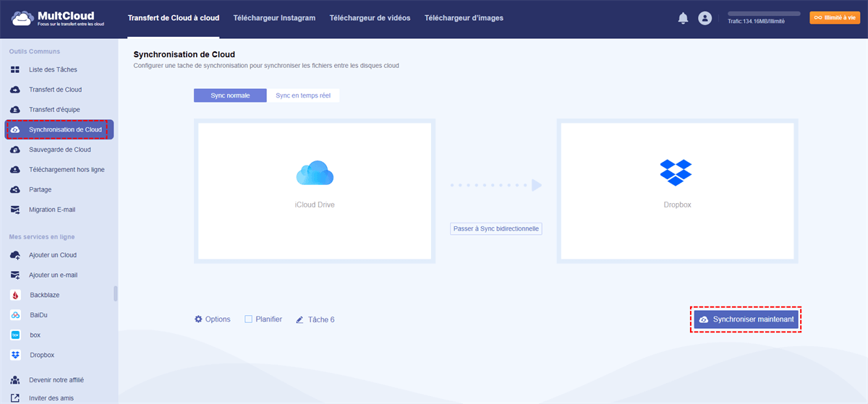Open Téléchargement hors ligne in sidebar

coord(67,170)
